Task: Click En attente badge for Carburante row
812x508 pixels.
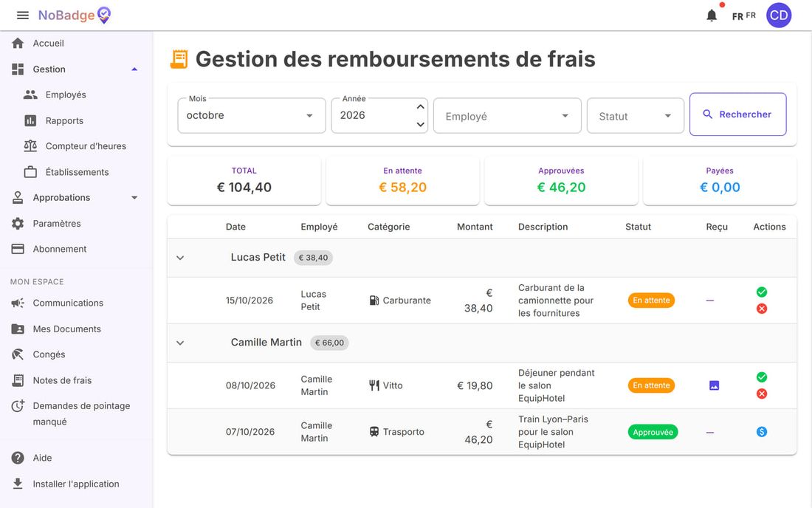Action: [x=651, y=301]
